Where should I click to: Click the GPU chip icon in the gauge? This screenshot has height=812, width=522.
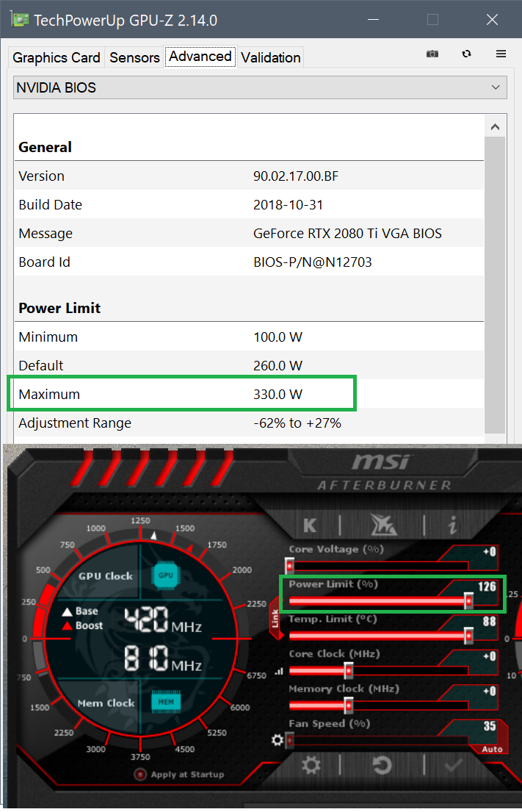point(165,575)
